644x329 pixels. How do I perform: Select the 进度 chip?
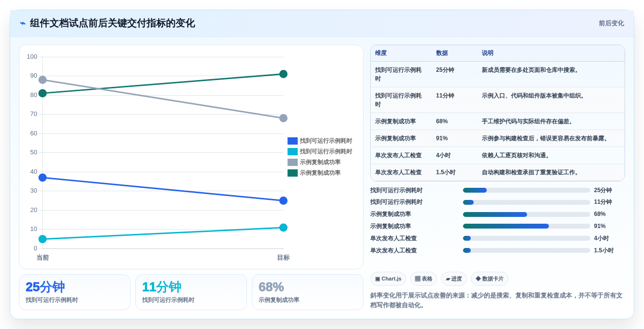(x=454, y=279)
